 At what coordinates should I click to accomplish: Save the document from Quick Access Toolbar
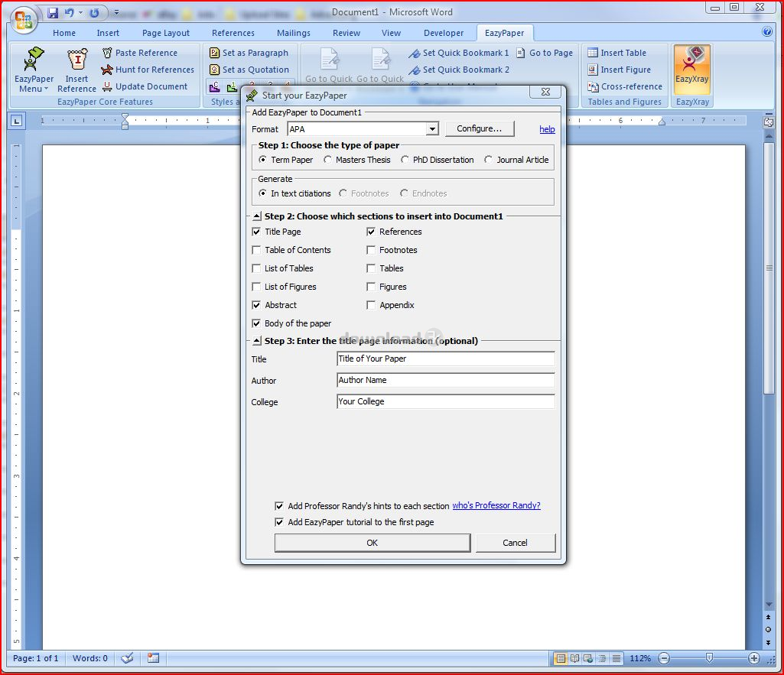(53, 13)
